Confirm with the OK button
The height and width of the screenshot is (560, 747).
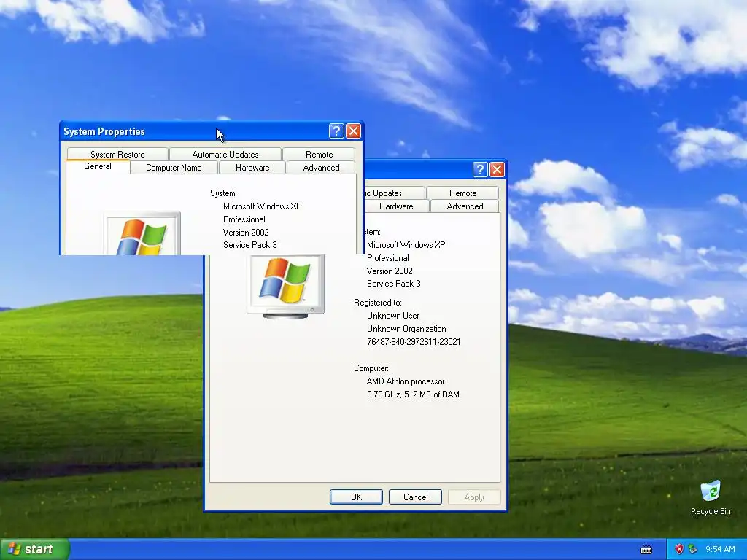[x=356, y=497]
